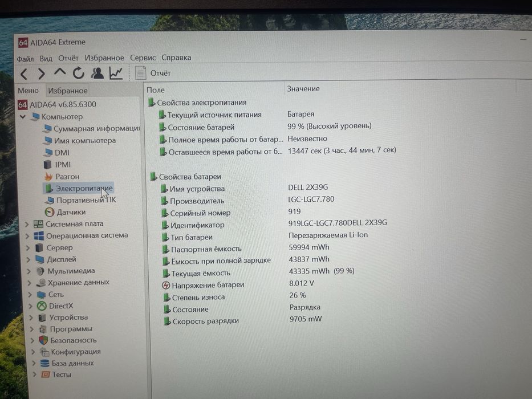The image size is (532, 399).
Task: Select the Паспортная ёмкость row
Action: click(202, 250)
